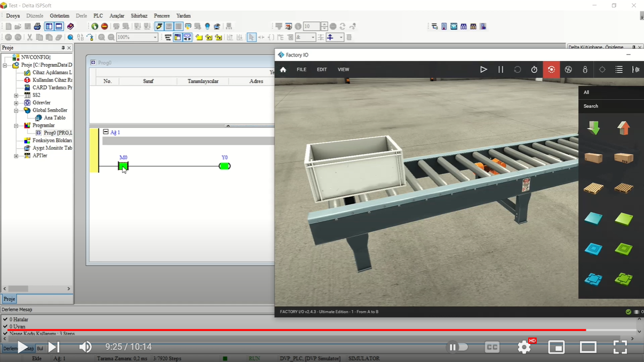Toggle M0 contact in the ladder
Viewport: 644px width, 362px height.
[x=123, y=166]
